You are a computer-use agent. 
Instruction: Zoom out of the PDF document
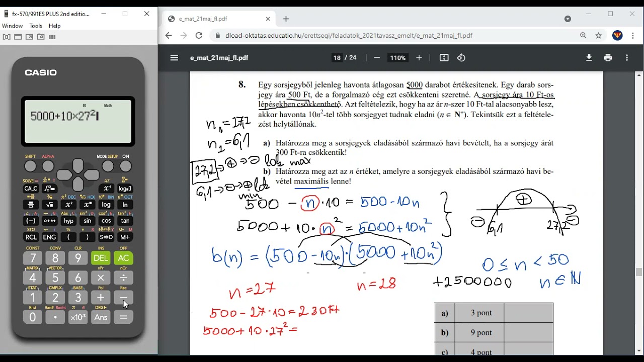[376, 58]
